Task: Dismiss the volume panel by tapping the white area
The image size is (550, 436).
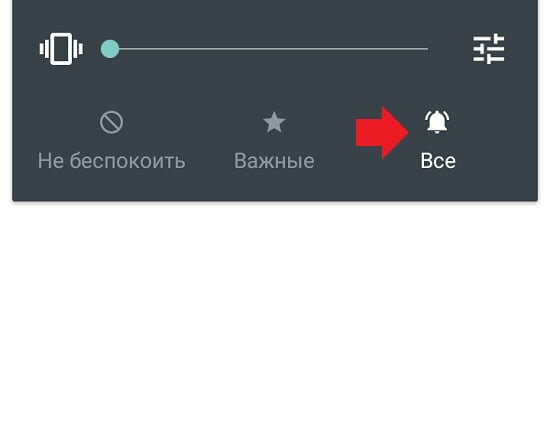Action: point(275,316)
